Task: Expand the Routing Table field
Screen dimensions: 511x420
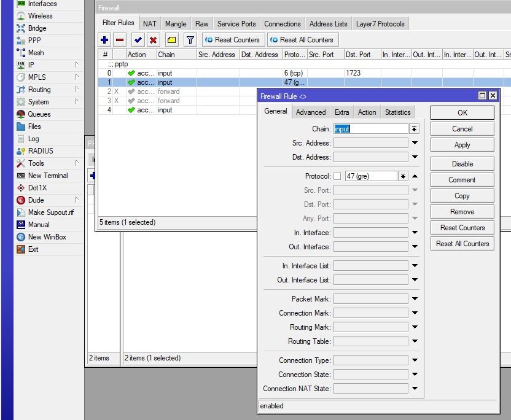Action: coord(415,341)
